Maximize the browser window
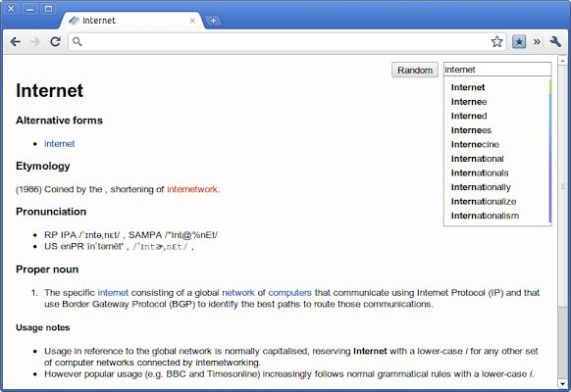The width and height of the screenshot is (571, 392). pos(48,9)
